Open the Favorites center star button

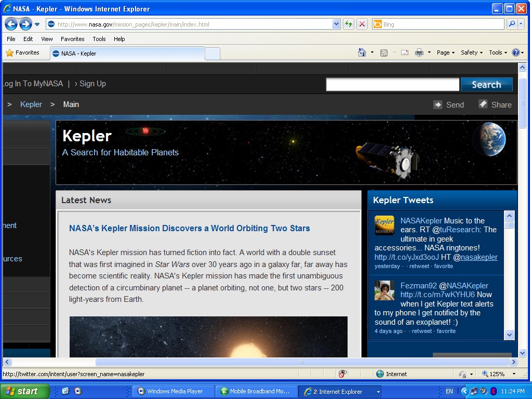(23, 52)
